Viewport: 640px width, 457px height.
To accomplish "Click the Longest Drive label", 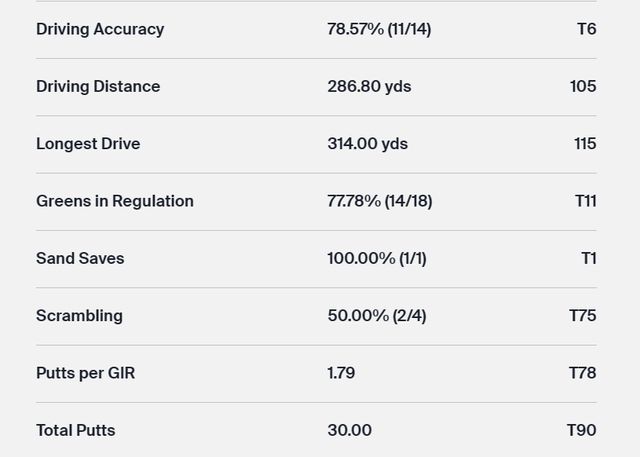I will (x=88, y=144).
